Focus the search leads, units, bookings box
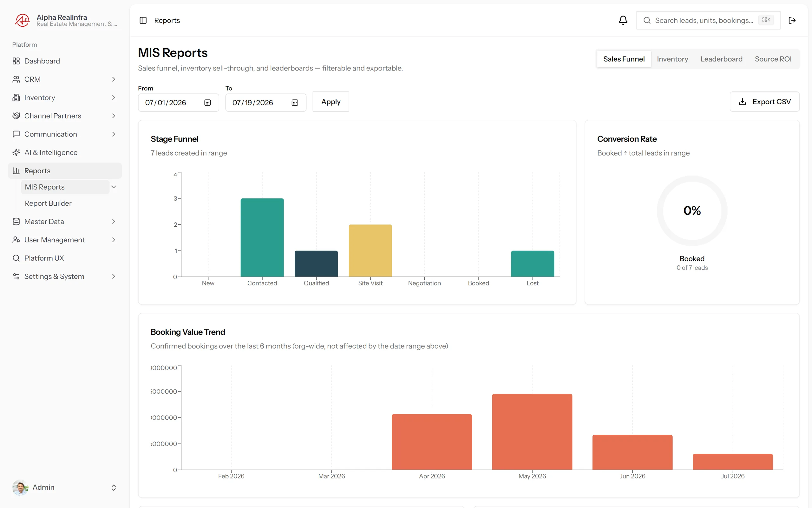812x508 pixels. [x=708, y=21]
